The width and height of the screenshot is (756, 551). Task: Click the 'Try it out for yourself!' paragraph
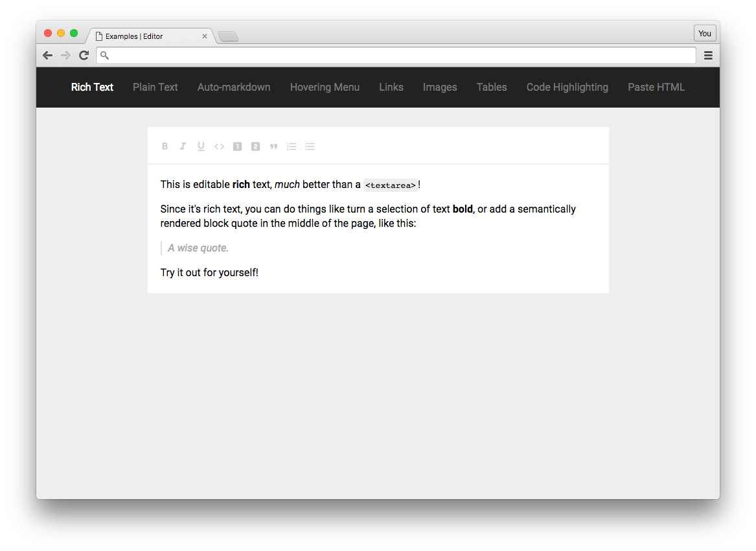209,273
